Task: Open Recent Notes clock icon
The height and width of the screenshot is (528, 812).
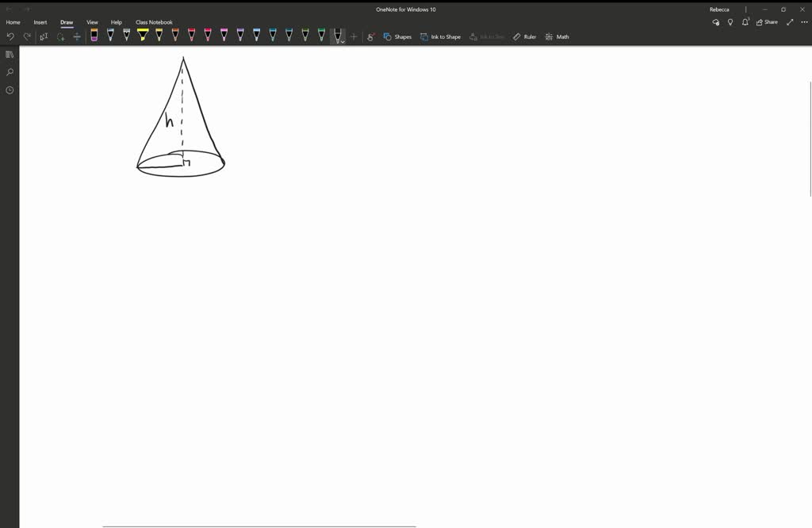Action: coord(10,90)
